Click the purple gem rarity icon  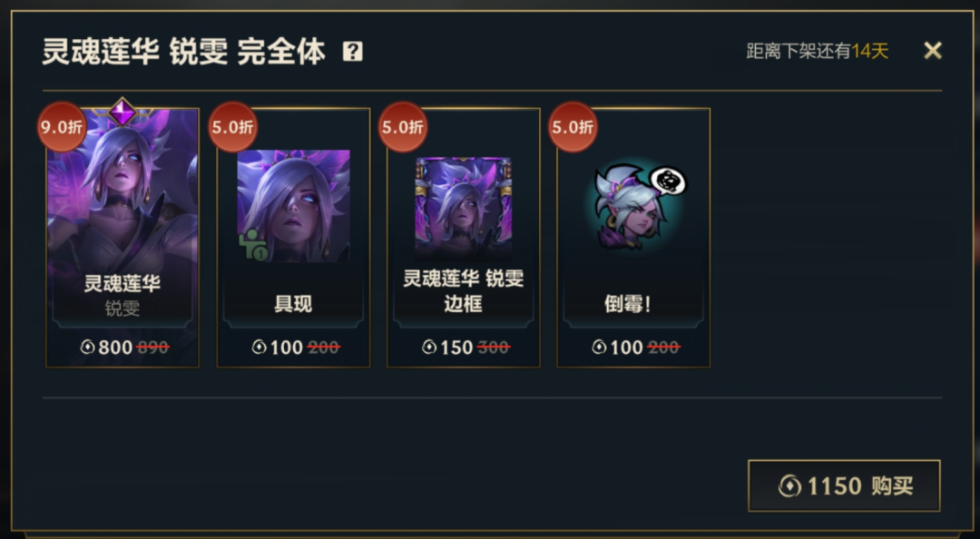tap(122, 113)
